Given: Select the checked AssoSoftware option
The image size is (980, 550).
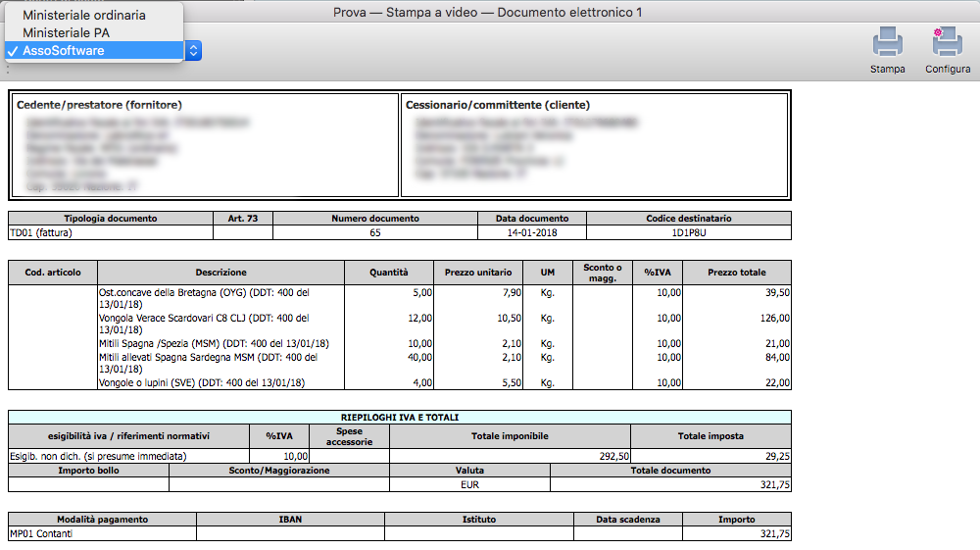Looking at the screenshot, I should pos(65,51).
